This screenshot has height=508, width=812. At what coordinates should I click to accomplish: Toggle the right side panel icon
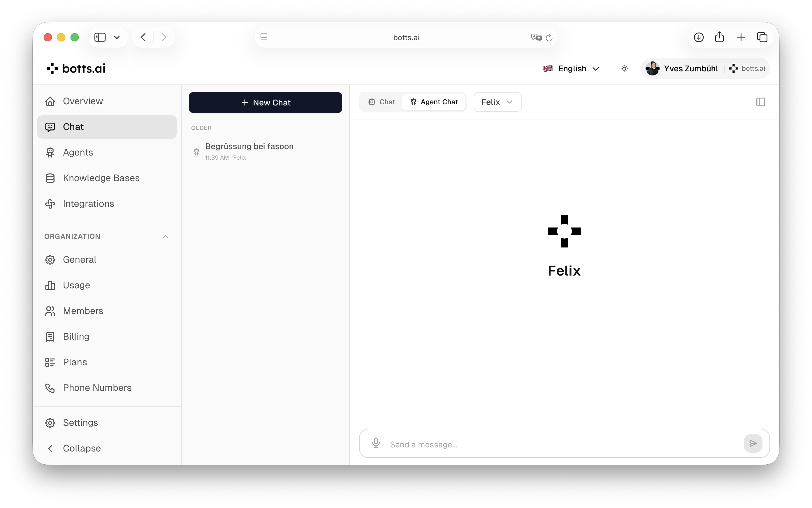click(761, 102)
